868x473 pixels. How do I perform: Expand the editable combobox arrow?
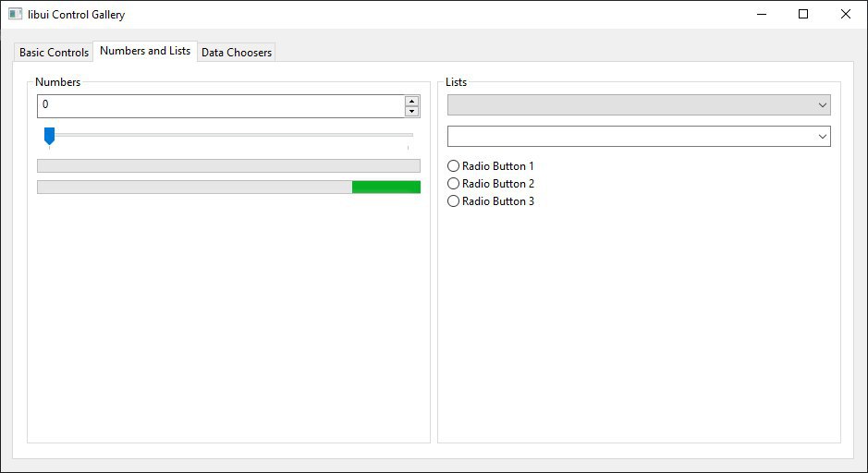(x=822, y=137)
